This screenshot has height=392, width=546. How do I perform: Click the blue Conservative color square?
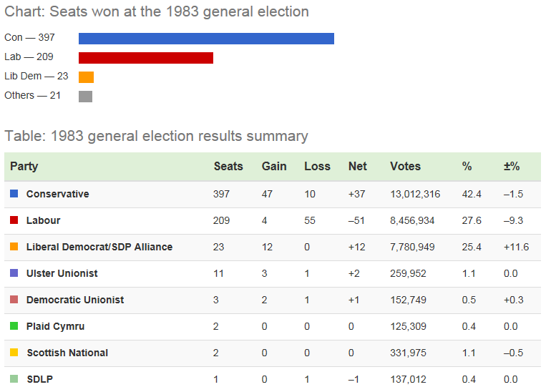14,194
